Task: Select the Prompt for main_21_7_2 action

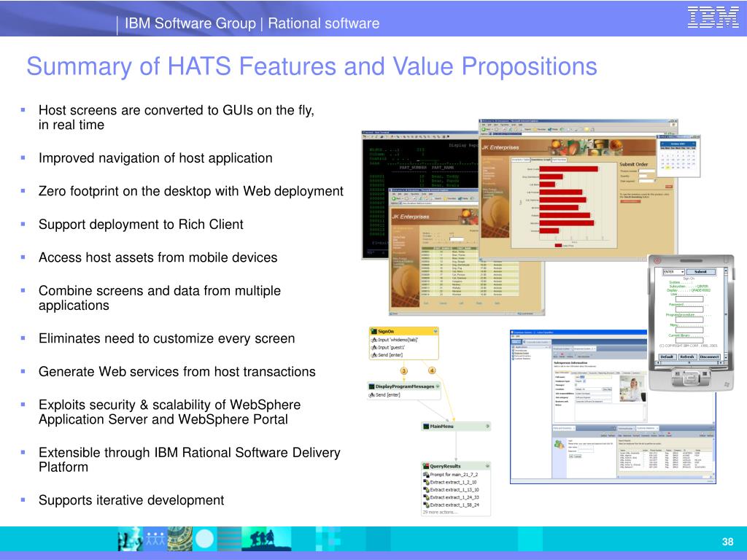Action: [x=450, y=475]
